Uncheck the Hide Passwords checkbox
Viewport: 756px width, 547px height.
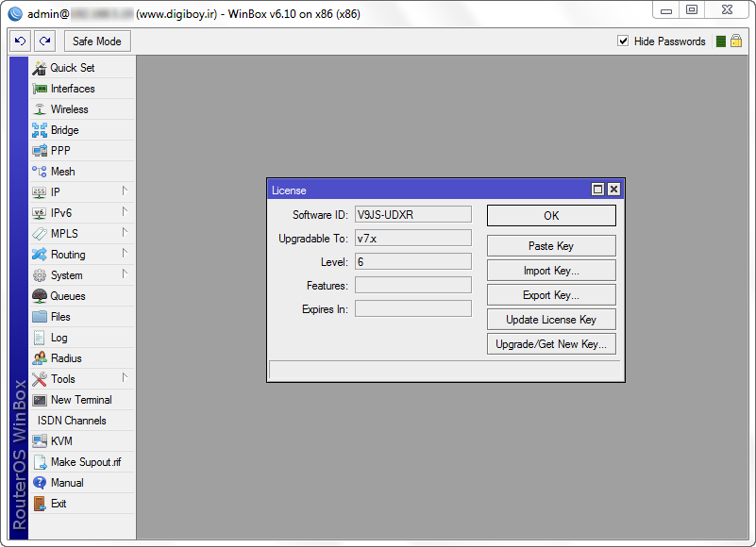coord(623,41)
